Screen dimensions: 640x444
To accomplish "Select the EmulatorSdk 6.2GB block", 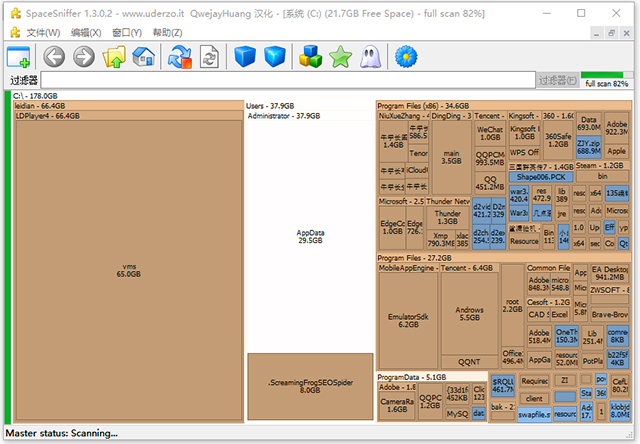I will [408, 320].
